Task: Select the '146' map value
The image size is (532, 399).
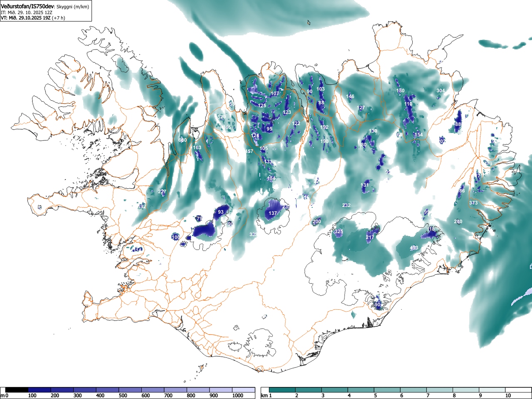Action: pyautogui.click(x=350, y=96)
